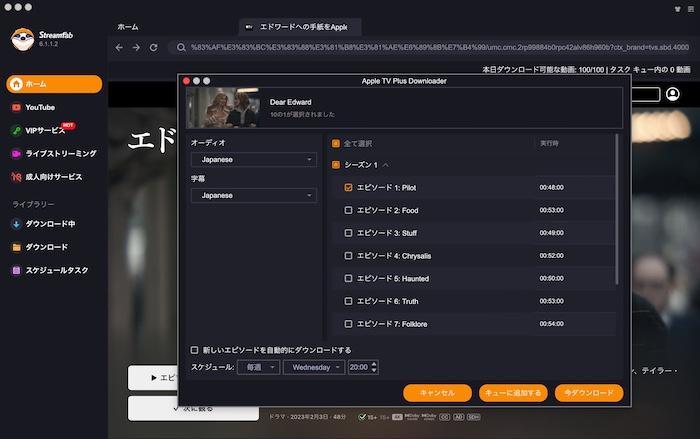Image resolution: width=700 pixels, height=439 pixels.
Task: Toggle the シーズン 1 checkbox
Action: pyautogui.click(x=336, y=165)
